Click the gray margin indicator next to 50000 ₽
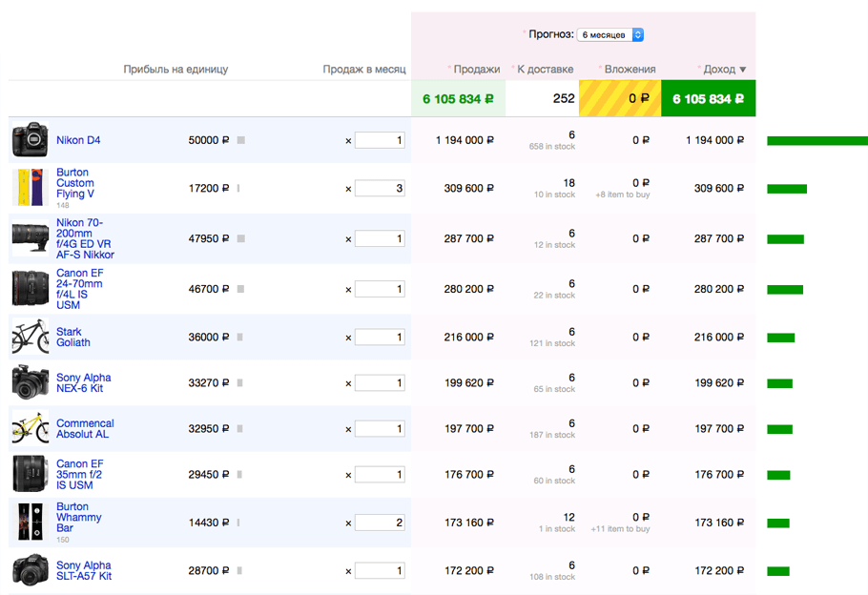Image resolution: width=868 pixels, height=595 pixels. (240, 140)
